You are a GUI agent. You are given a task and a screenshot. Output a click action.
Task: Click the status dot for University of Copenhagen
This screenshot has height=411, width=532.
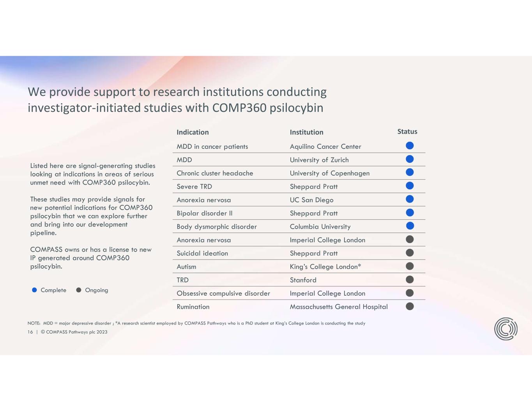410,172
